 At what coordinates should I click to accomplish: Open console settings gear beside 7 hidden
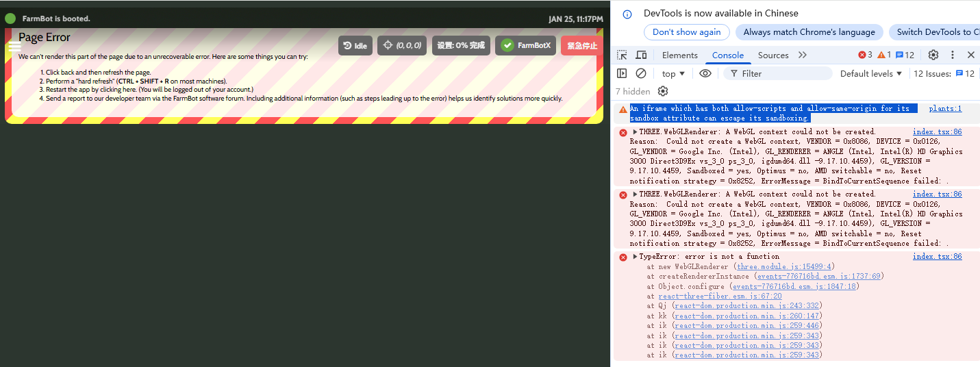point(662,91)
